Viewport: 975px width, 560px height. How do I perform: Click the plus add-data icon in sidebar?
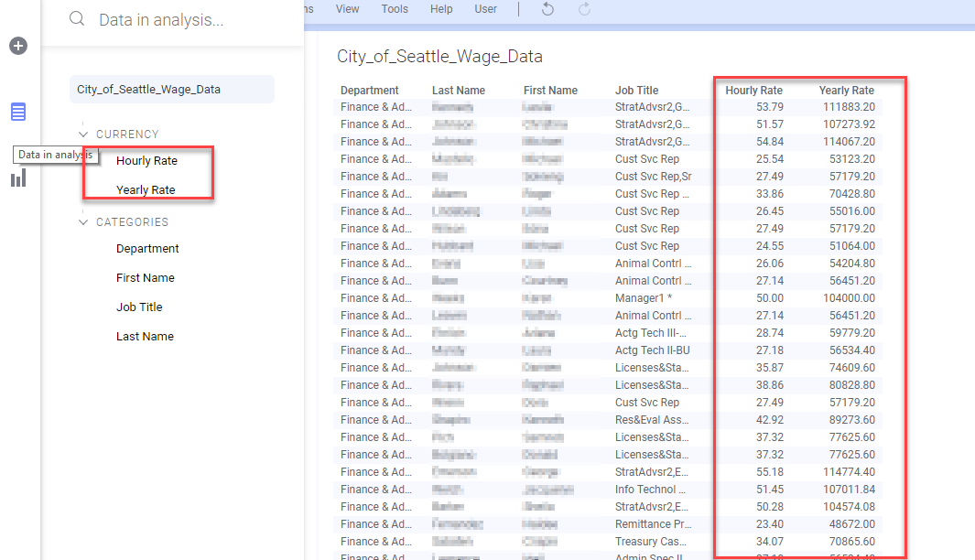[x=18, y=46]
